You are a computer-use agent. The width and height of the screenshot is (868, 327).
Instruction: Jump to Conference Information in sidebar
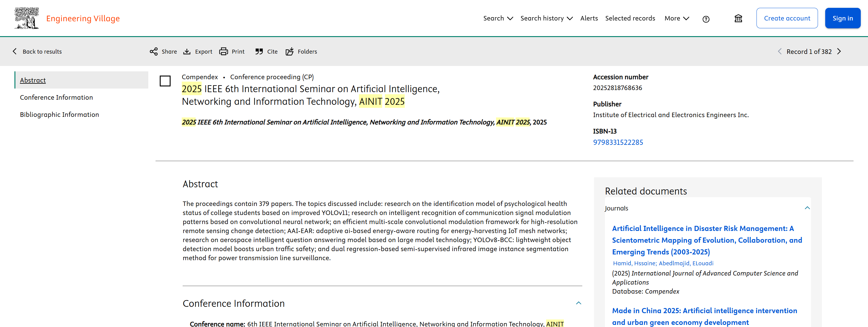click(56, 97)
